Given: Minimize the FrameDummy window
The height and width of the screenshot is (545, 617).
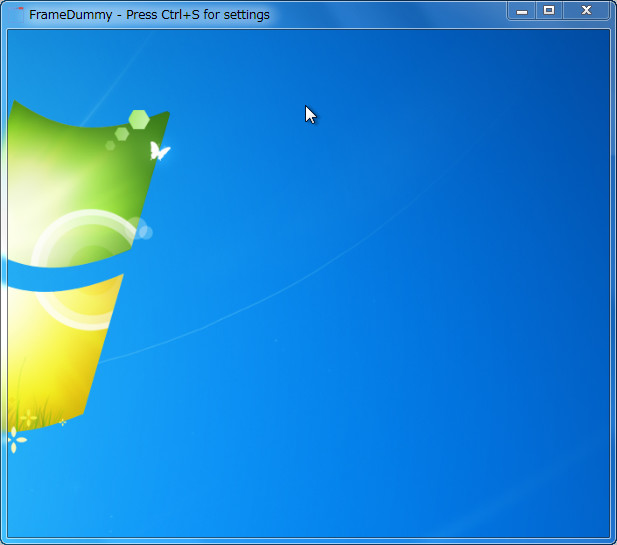Looking at the screenshot, I should (521, 11).
